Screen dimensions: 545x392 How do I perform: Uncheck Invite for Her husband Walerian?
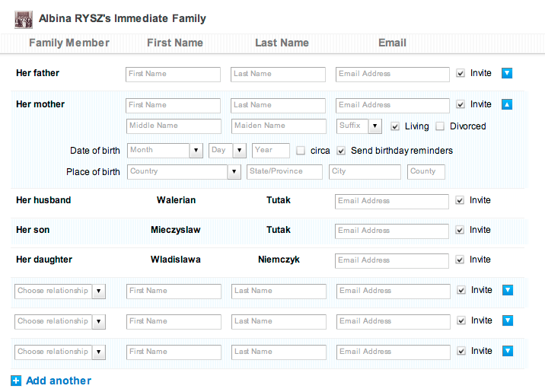460,200
